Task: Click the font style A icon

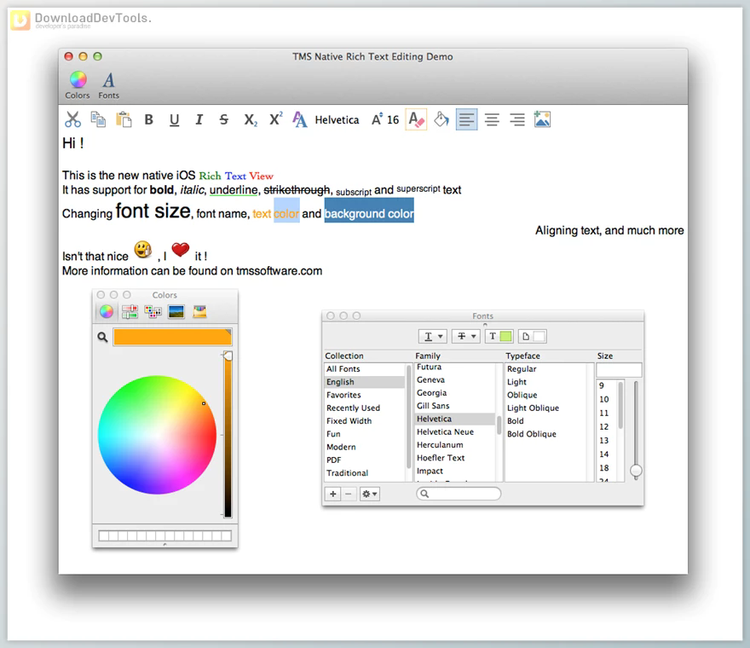Action: (300, 120)
